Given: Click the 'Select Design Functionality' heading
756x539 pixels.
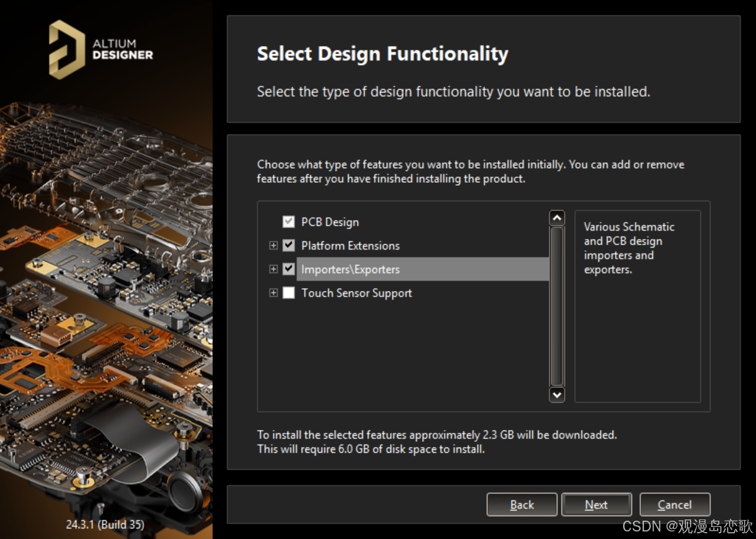Looking at the screenshot, I should coord(382,54).
